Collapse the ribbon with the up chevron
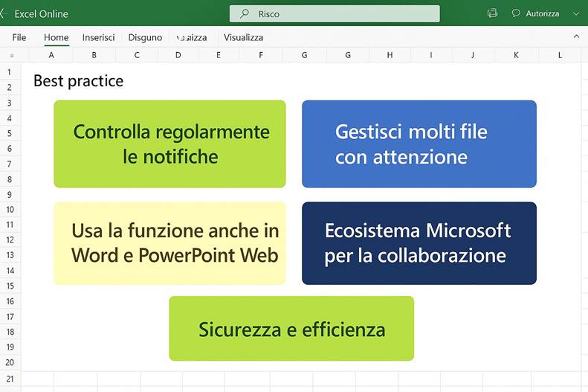Image resolution: width=588 pixels, height=392 pixels. tap(576, 36)
